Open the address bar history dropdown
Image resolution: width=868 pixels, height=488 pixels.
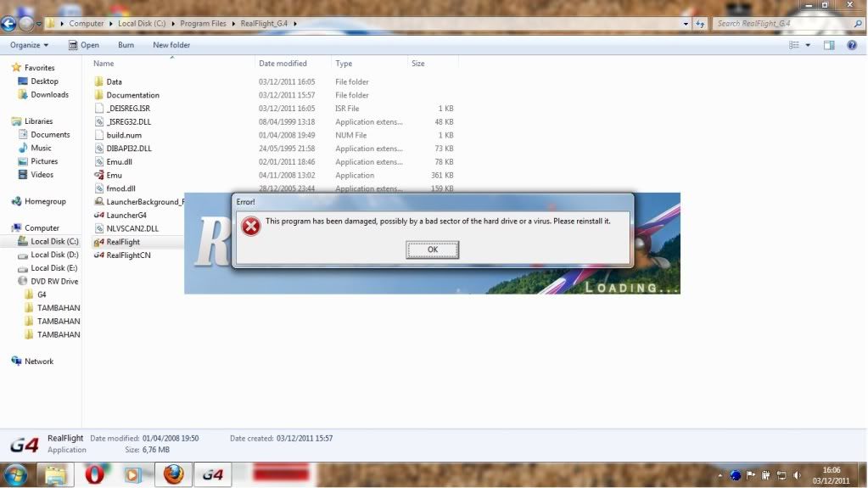tap(686, 24)
